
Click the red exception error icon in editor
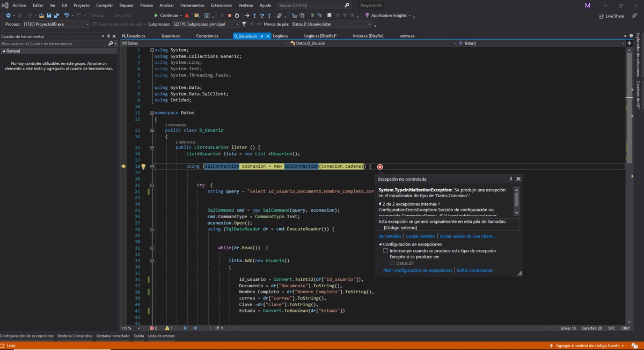380,167
